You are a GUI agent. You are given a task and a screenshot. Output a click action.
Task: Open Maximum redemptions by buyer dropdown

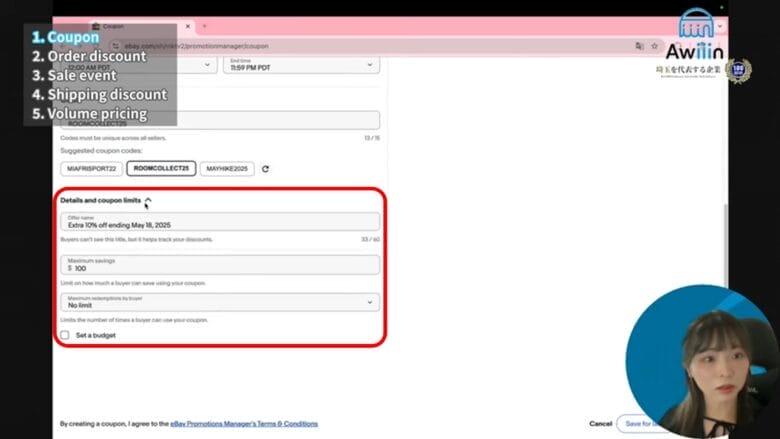point(220,301)
